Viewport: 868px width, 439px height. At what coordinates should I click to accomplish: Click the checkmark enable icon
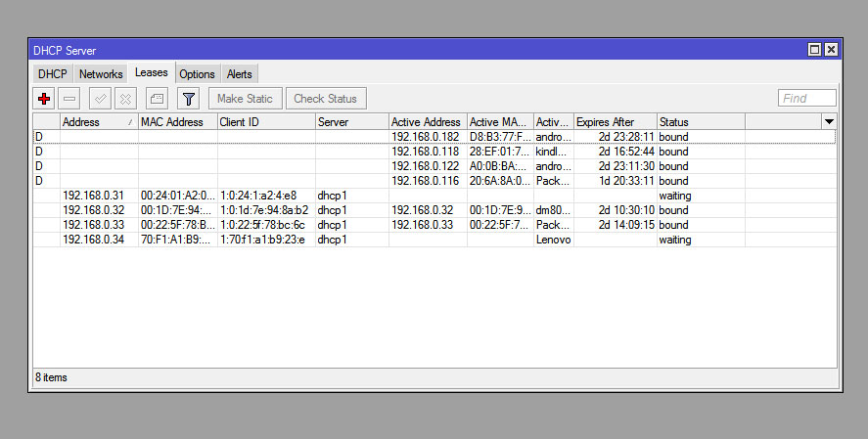[99, 99]
